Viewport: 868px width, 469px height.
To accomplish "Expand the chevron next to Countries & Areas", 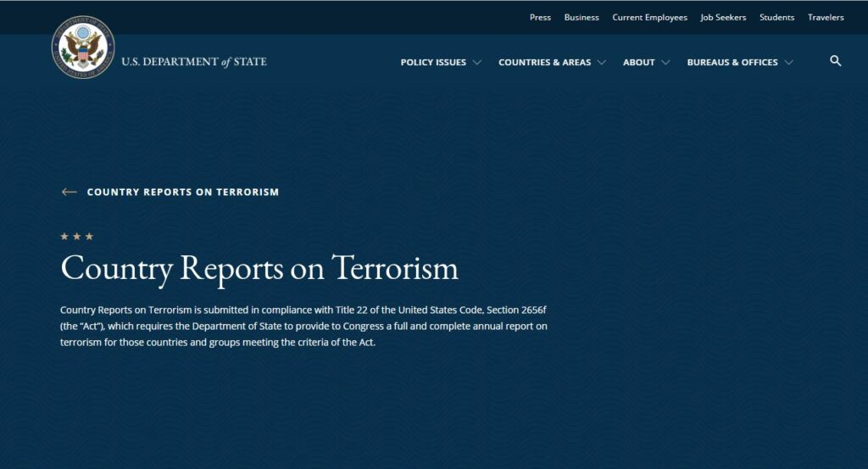I will 602,62.
